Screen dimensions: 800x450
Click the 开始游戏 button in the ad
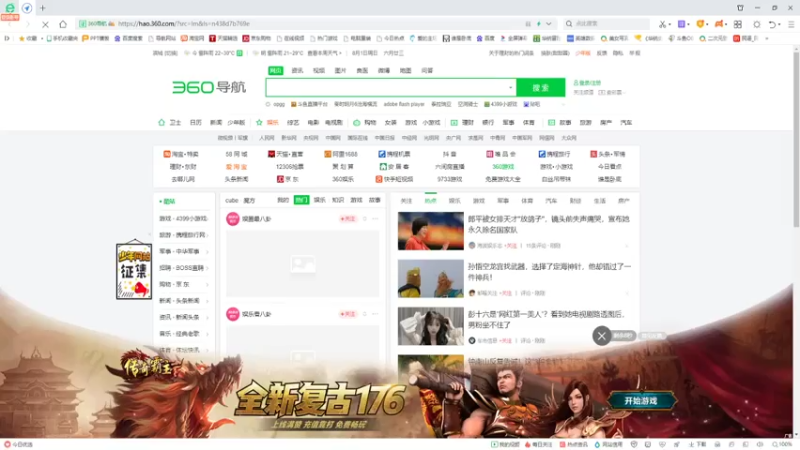pyautogui.click(x=641, y=401)
